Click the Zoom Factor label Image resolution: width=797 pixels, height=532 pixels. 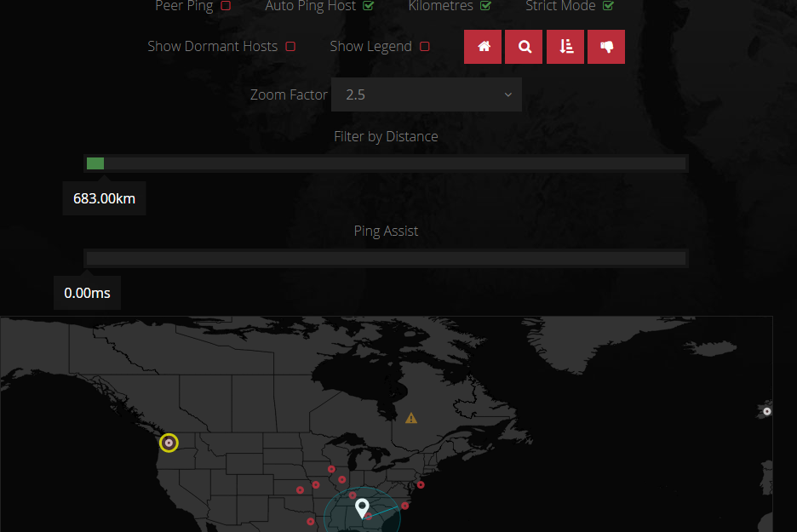click(289, 95)
